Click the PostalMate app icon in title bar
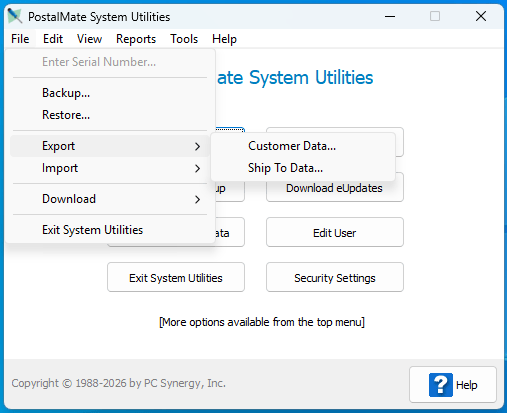This screenshot has height=413, width=507. pyautogui.click(x=15, y=16)
